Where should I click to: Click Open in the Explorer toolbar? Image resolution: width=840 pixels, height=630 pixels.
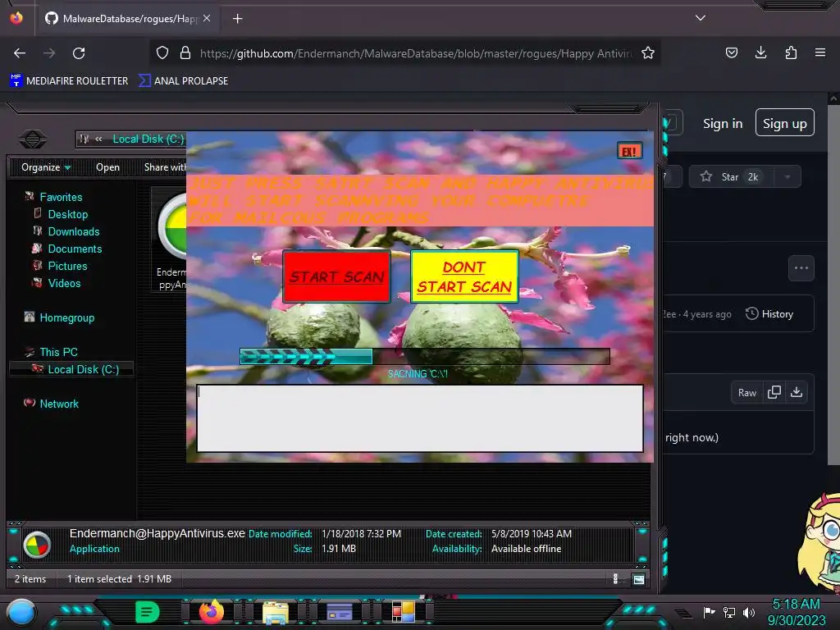pos(107,167)
